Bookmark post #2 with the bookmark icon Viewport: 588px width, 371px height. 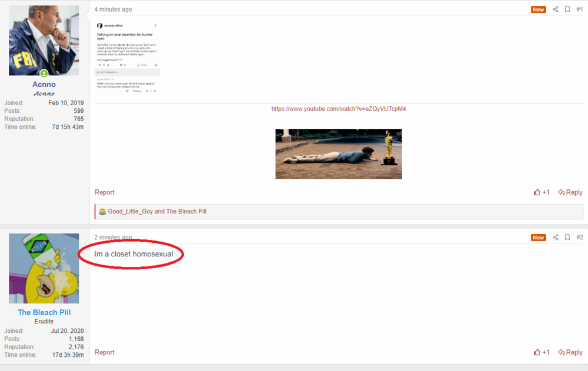[x=567, y=238]
